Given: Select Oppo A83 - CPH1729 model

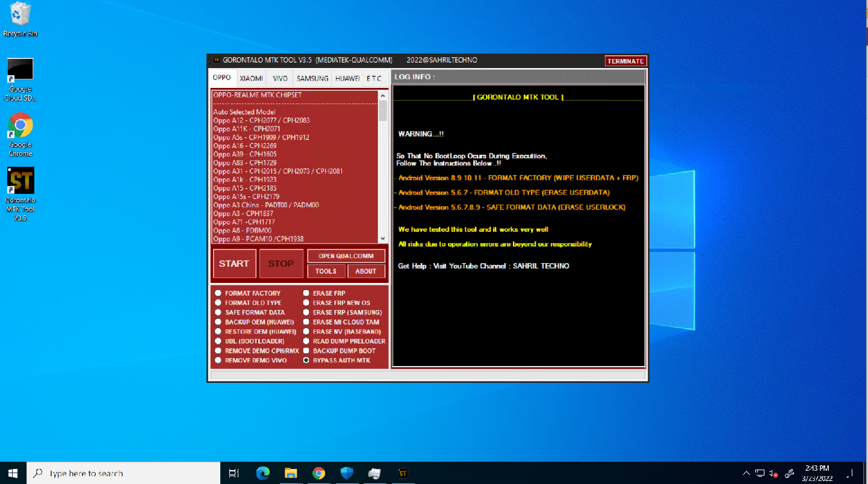Looking at the screenshot, I should (x=245, y=163).
